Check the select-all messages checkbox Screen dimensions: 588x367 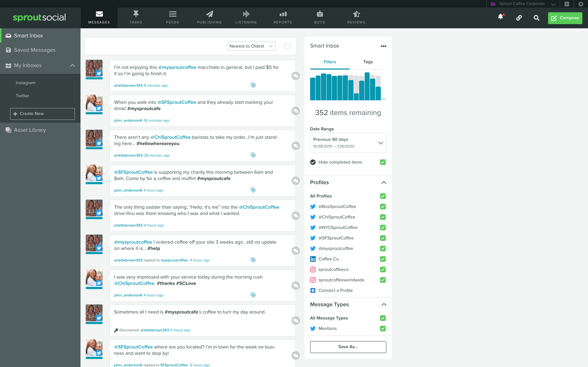pyautogui.click(x=287, y=46)
